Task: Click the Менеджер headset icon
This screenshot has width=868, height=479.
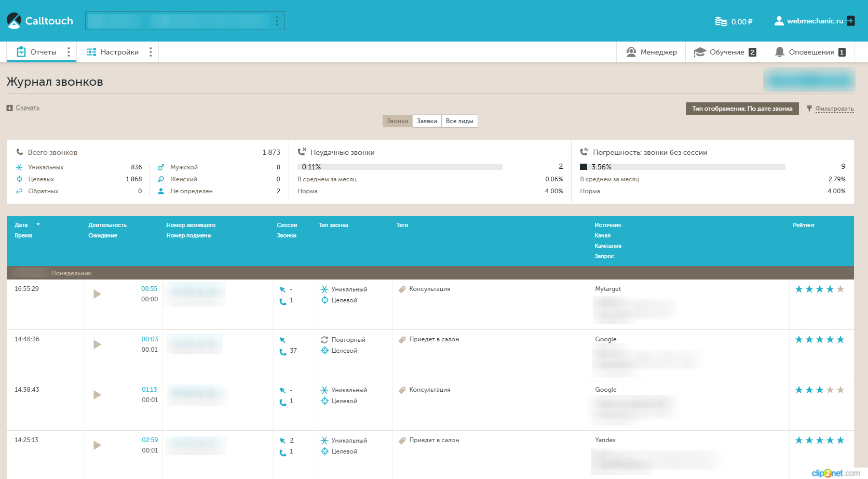Action: click(x=631, y=52)
